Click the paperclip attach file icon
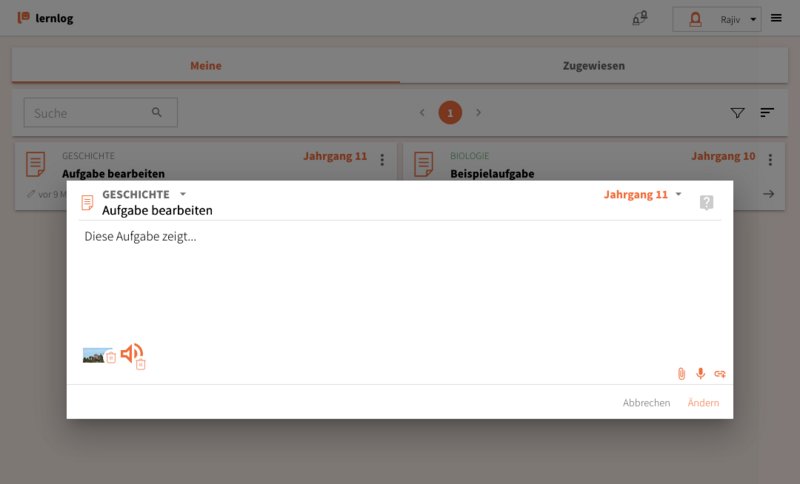 click(681, 374)
